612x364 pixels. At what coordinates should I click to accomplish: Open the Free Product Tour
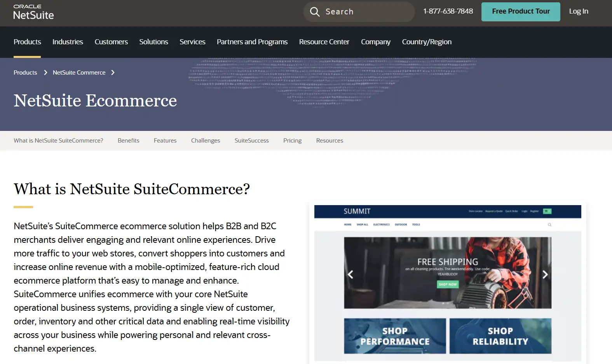[521, 12]
